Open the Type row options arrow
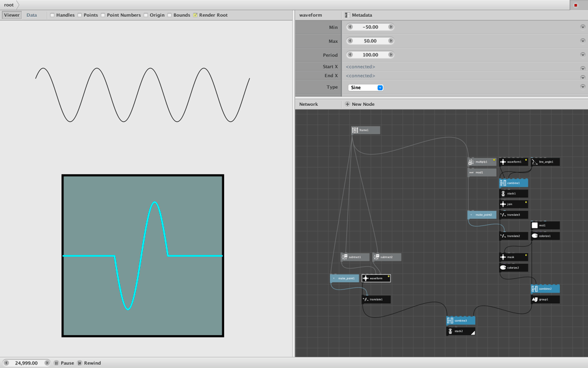588x368 pixels. (582, 87)
